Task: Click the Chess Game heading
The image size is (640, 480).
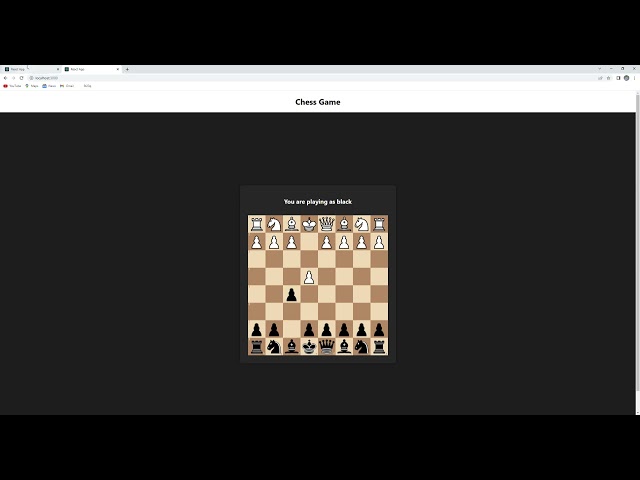Action: tap(318, 102)
